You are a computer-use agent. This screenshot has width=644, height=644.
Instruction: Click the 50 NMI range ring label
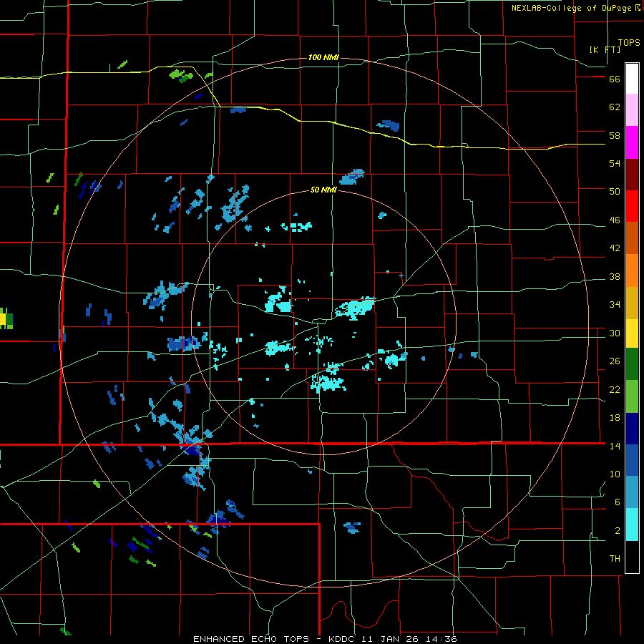click(323, 190)
